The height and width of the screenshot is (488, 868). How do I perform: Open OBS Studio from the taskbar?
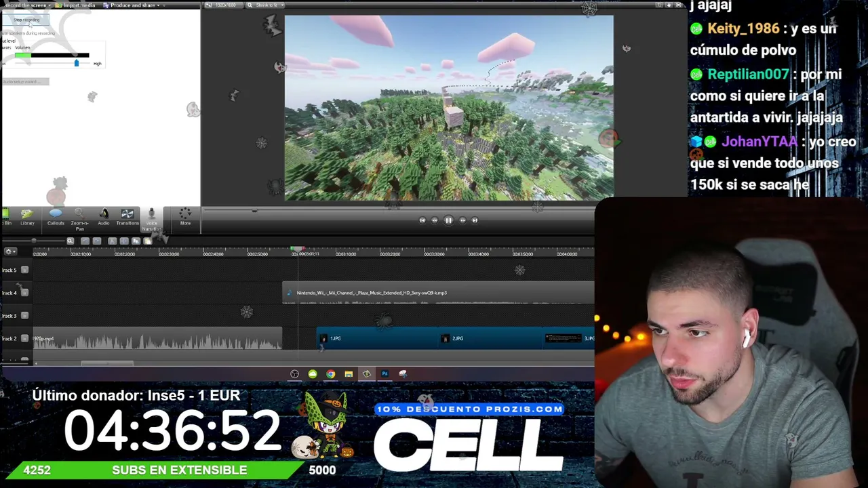[294, 374]
